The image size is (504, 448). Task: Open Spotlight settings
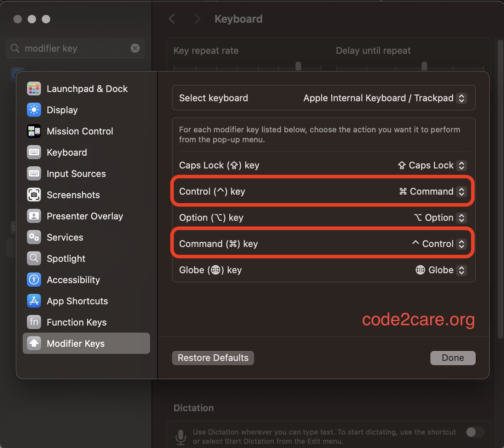[66, 258]
